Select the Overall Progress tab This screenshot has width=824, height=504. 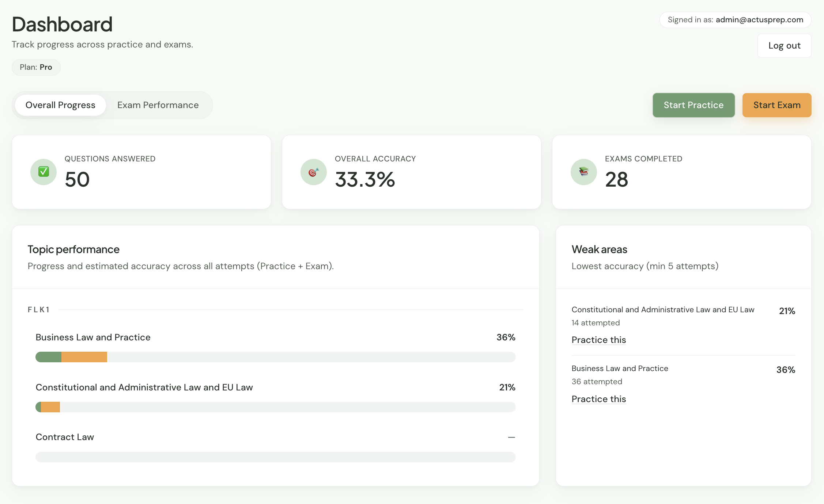coord(60,105)
